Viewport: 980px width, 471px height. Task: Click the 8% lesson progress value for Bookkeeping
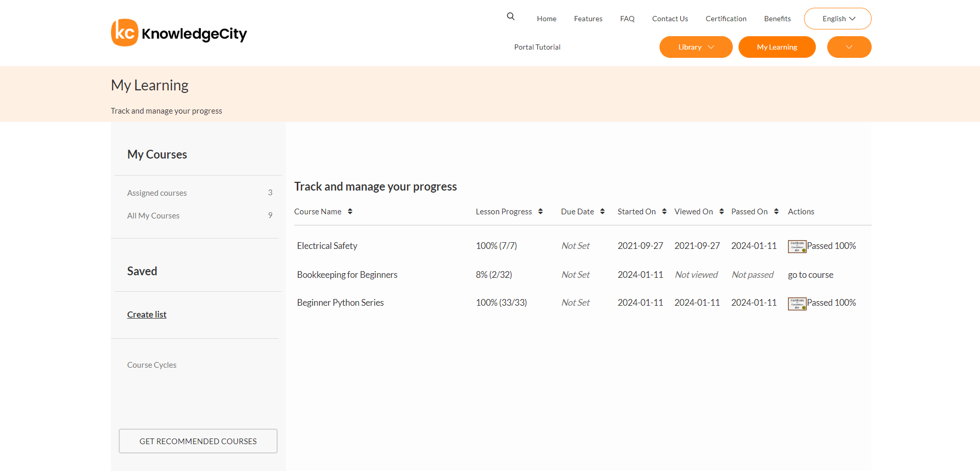pos(493,274)
